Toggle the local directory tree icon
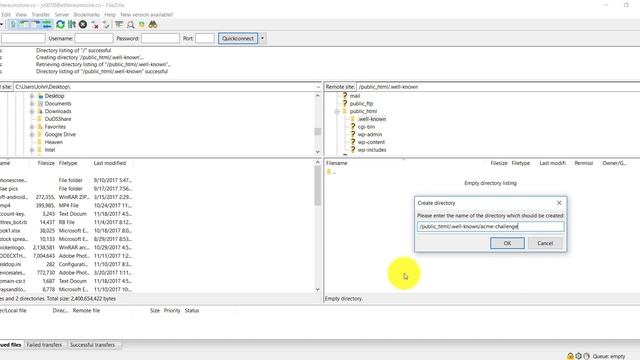The width and height of the screenshot is (640, 360). tap(25, 24)
